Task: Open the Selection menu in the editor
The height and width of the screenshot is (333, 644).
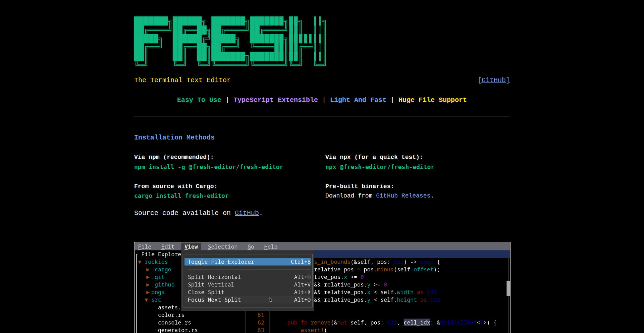Action: click(x=223, y=247)
